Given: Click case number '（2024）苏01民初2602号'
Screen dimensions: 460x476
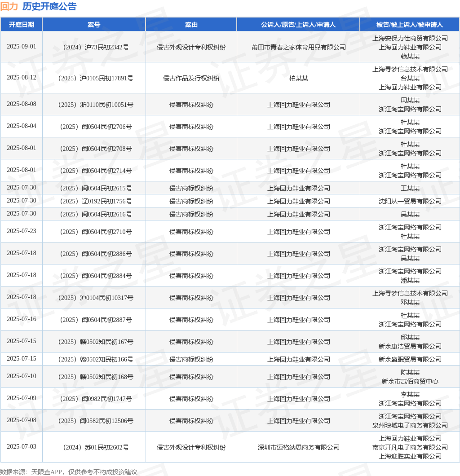Looking at the screenshot, I should (96, 447).
